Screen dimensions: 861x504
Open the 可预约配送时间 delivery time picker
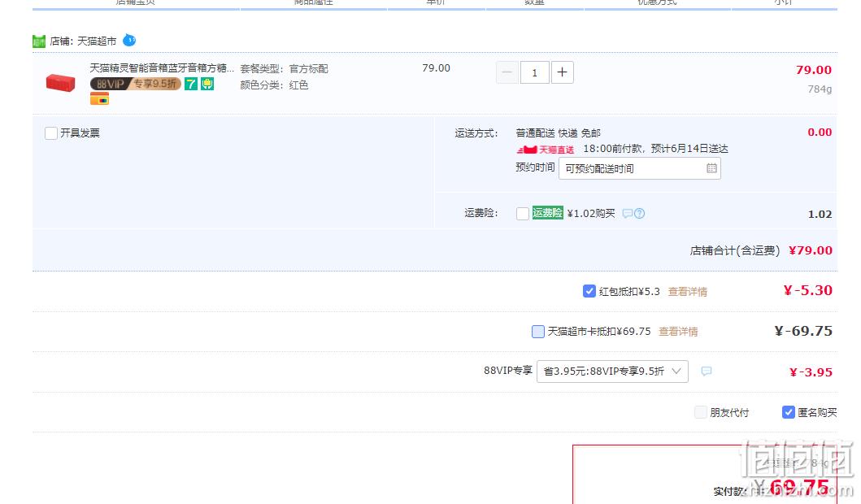[640, 168]
